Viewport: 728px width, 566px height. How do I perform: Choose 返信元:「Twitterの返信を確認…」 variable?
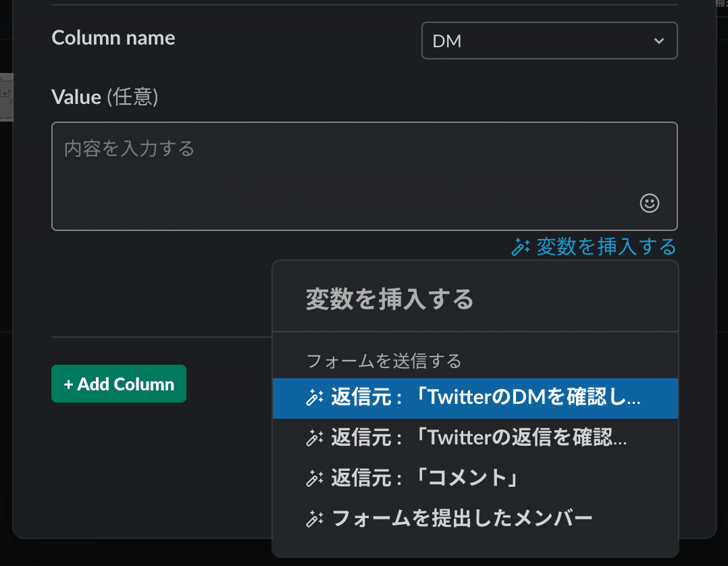pos(478,438)
